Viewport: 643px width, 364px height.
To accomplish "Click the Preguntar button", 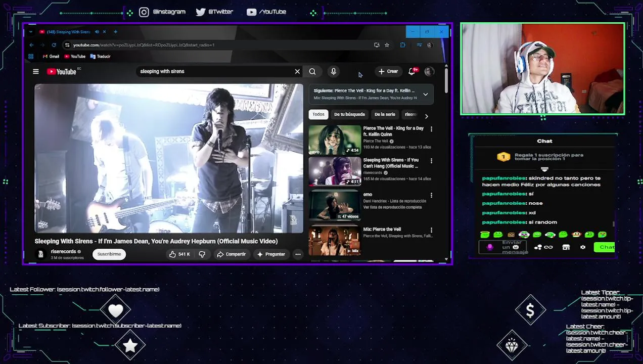I will tap(271, 254).
